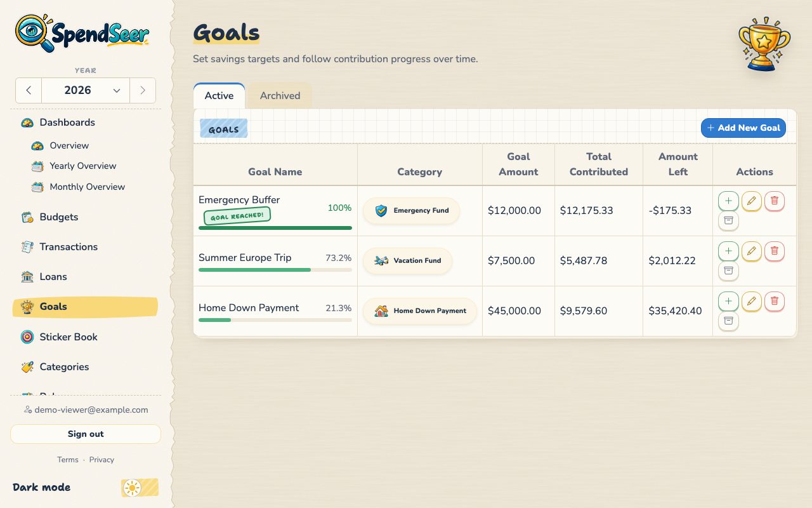
Task: Click the trophy illustration
Action: [x=764, y=43]
